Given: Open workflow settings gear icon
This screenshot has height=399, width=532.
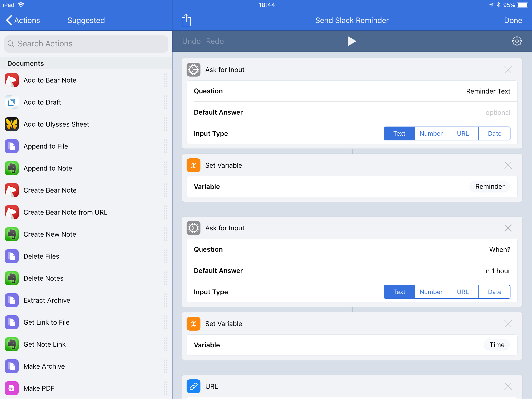Looking at the screenshot, I should click(517, 41).
